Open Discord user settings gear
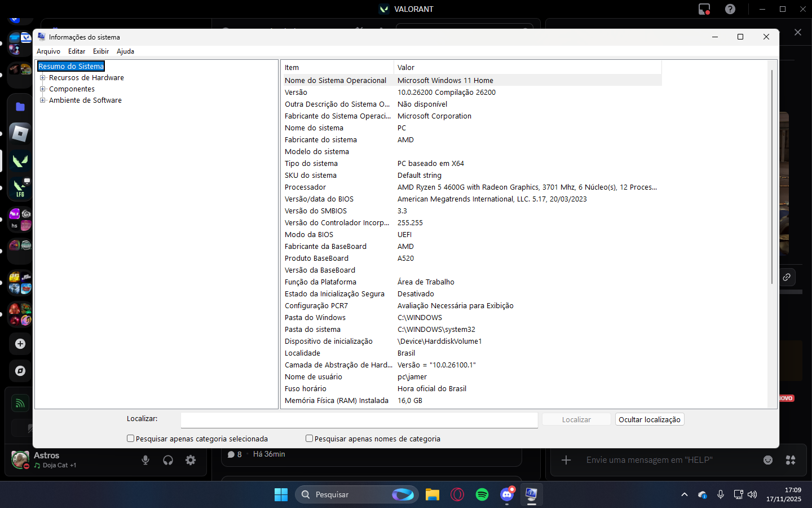Viewport: 812px width, 508px height. (x=191, y=460)
